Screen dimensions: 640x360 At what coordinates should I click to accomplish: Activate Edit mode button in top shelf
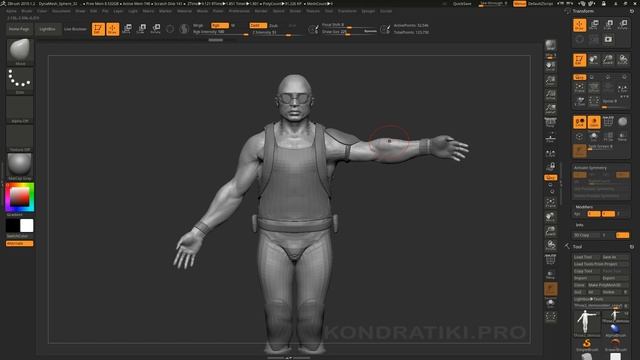[x=98, y=29]
